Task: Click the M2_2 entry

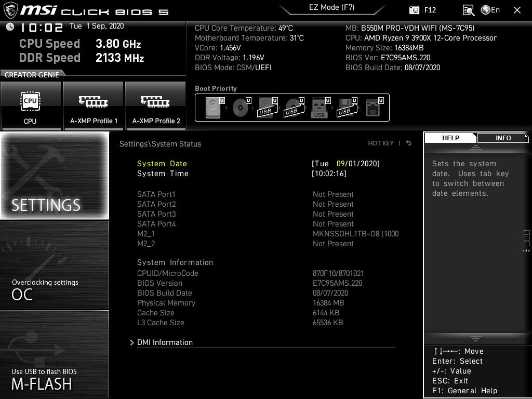Action: pyautogui.click(x=146, y=244)
